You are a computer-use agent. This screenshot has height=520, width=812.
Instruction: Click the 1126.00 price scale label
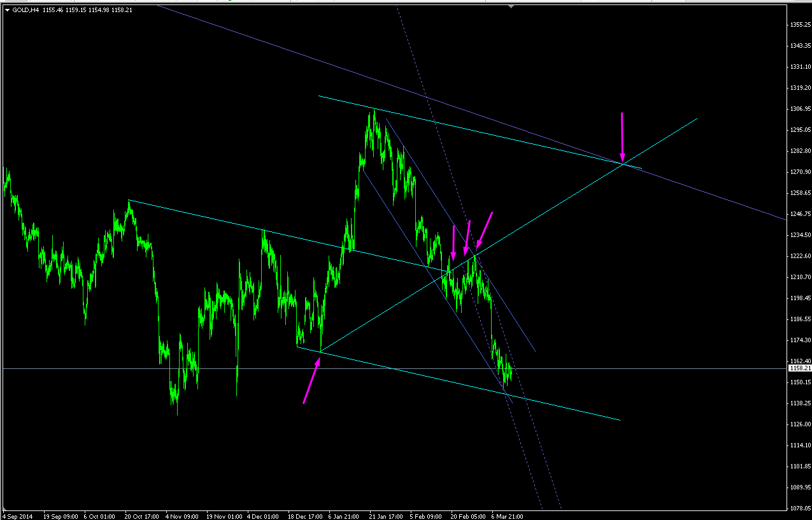tap(800, 424)
